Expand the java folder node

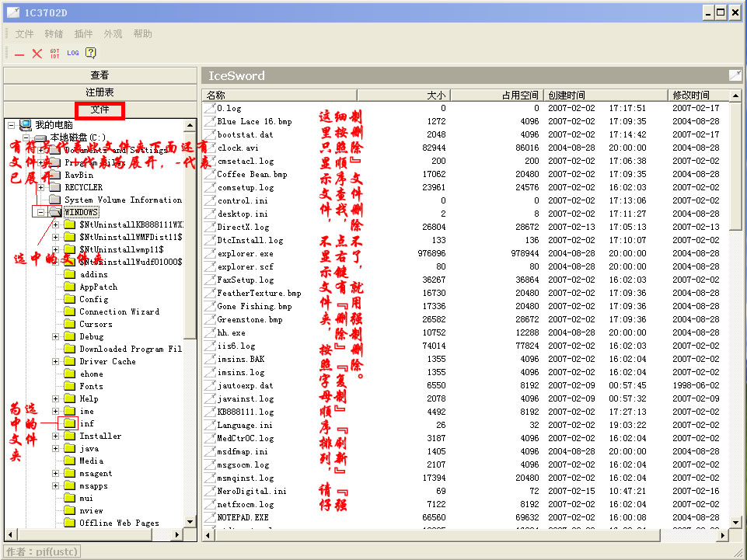[56, 448]
